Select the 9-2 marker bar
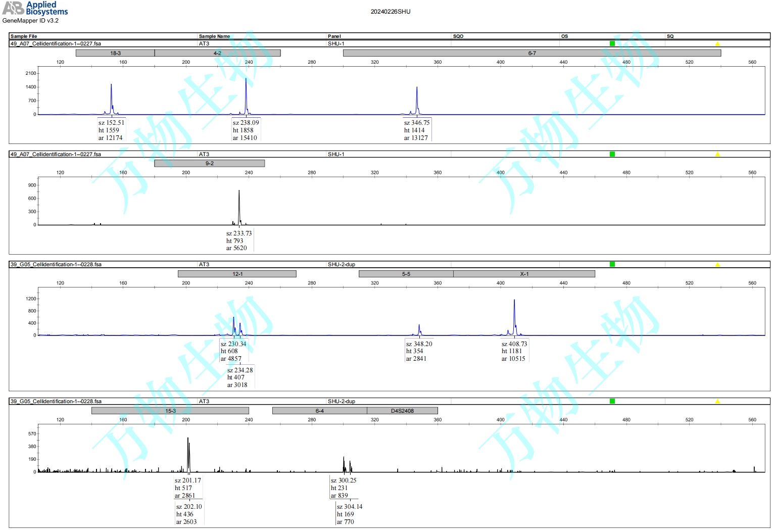Image resolution: width=773 pixels, height=532 pixels. pos(209,163)
